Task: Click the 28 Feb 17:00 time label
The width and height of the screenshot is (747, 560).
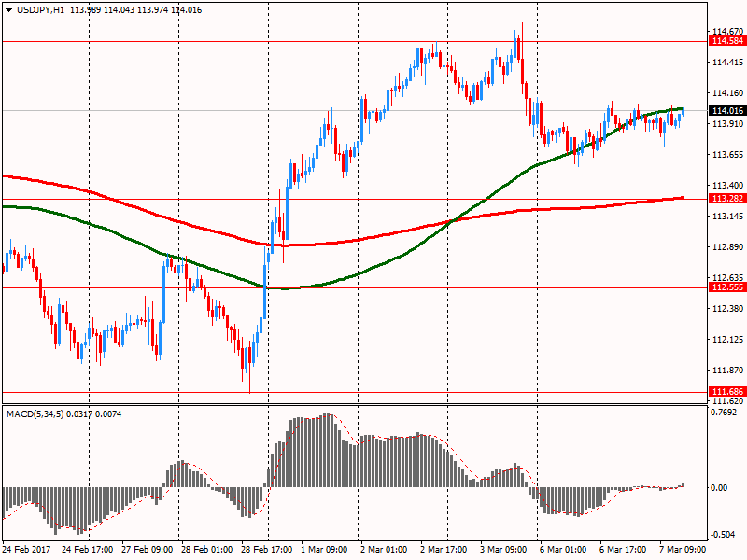Action: [x=268, y=551]
